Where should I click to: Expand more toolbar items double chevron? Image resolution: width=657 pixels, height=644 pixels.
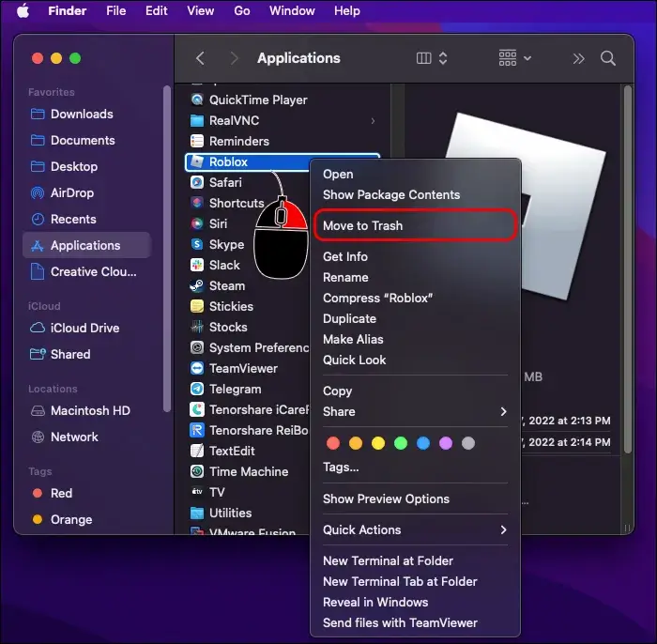pos(579,58)
